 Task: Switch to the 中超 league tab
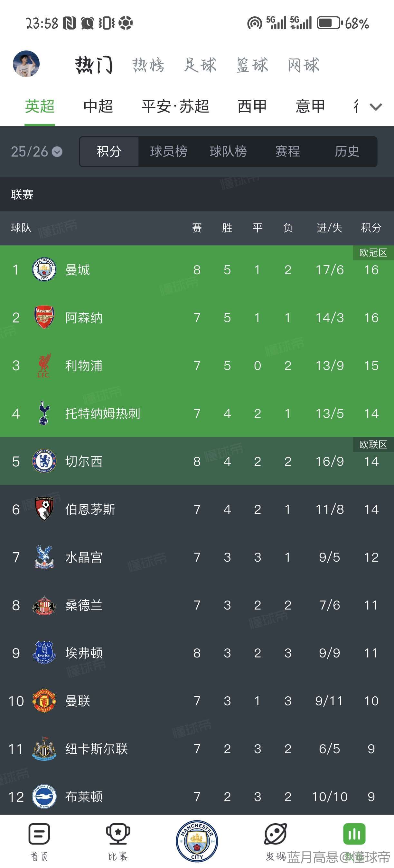coord(98,106)
